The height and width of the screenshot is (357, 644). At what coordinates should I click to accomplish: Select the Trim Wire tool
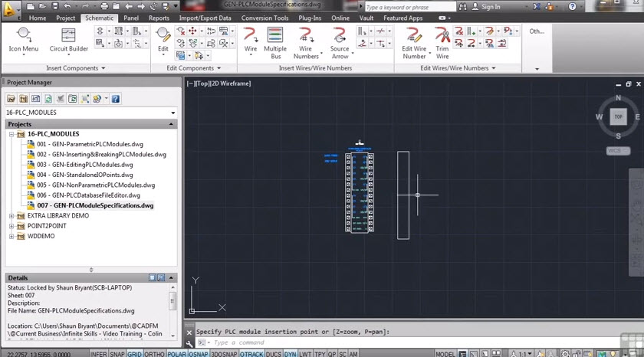coord(442,43)
